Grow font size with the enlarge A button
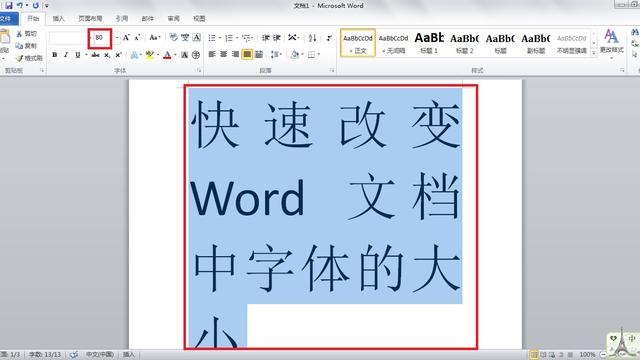This screenshot has height=360, width=640. [127, 38]
